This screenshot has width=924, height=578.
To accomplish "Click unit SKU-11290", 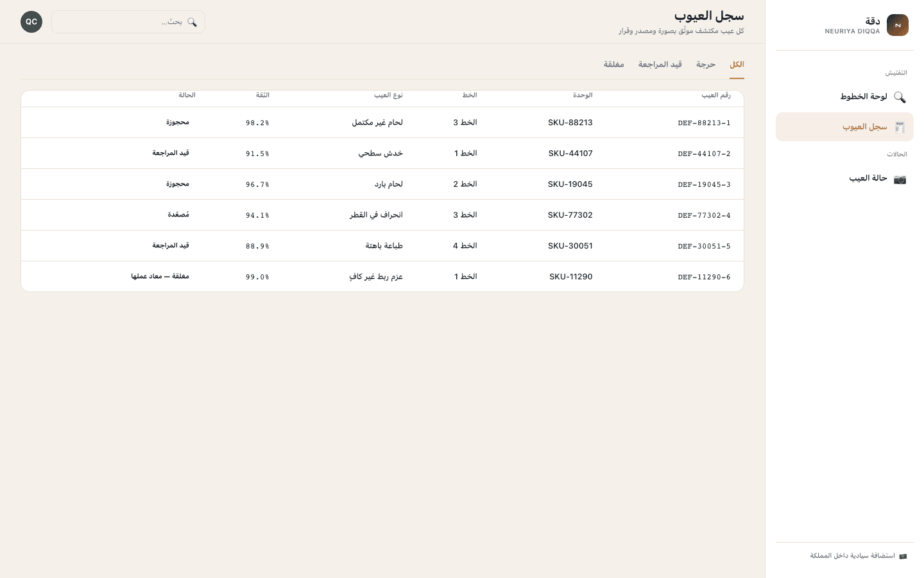I will (x=571, y=277).
